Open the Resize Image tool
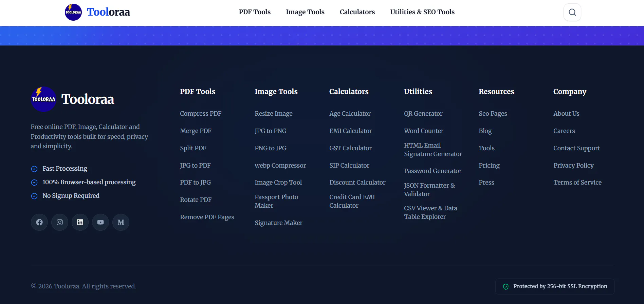Screen dimensions: 644x304 [x=274, y=114]
